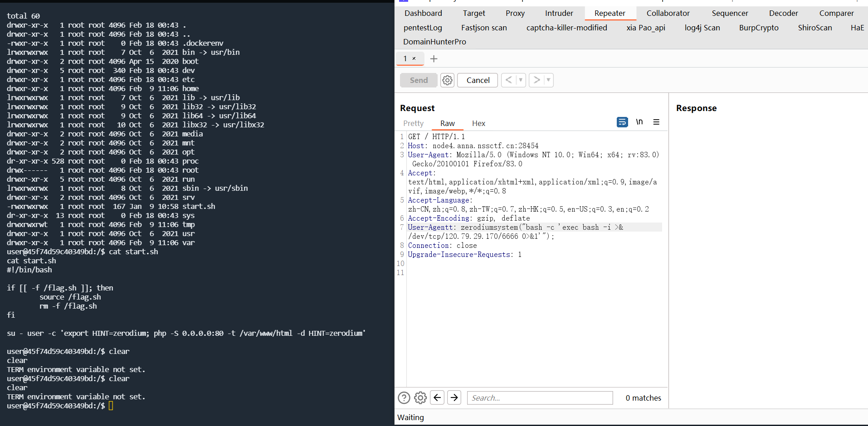Image resolution: width=868 pixels, height=426 pixels.
Task: Expand forward history dropdown arrow
Action: [x=549, y=80]
